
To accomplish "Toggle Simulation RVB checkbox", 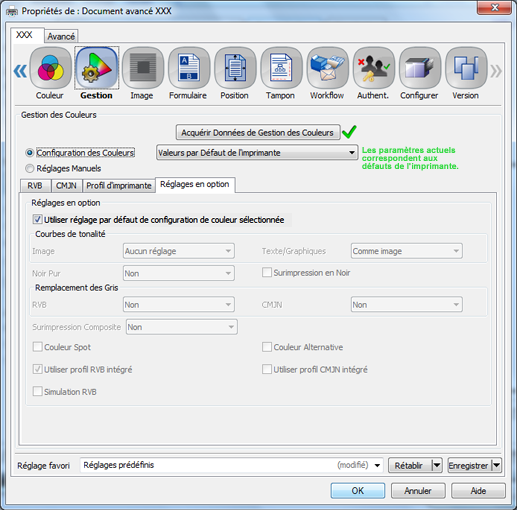I will coord(37,391).
